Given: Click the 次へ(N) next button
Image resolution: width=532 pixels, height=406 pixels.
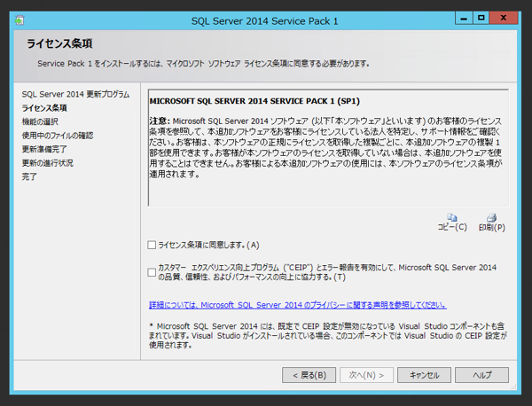Looking at the screenshot, I should coord(366,375).
